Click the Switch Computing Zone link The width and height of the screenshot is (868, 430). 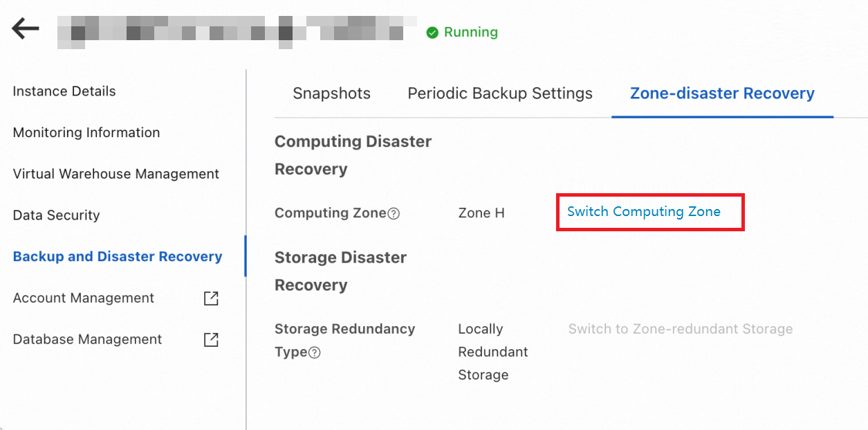(x=644, y=212)
